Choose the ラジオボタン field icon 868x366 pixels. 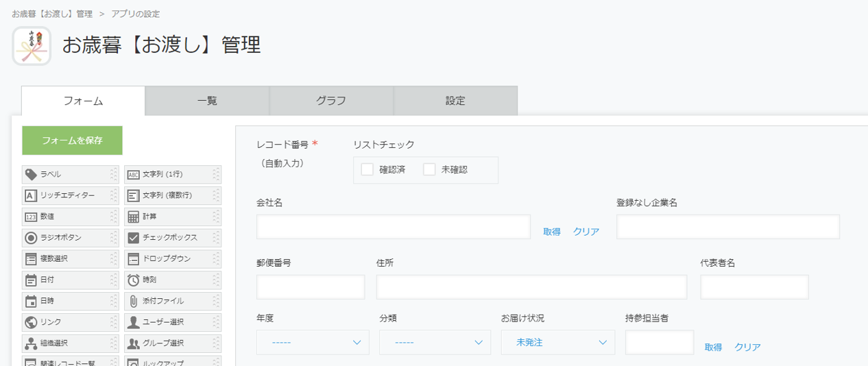31,238
